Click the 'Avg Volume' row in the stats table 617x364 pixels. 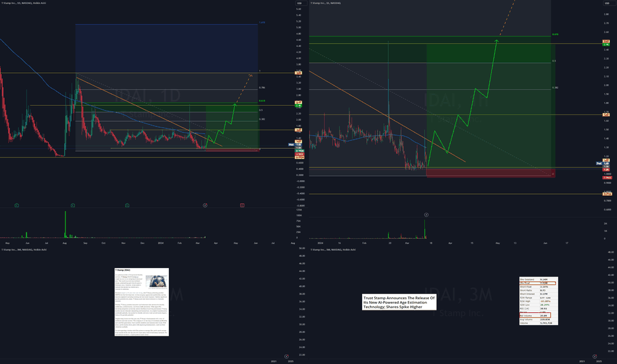coord(538,320)
